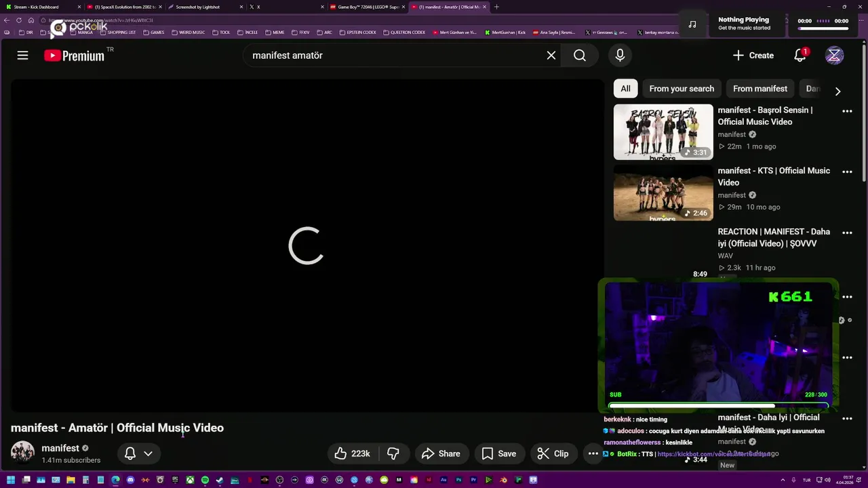Click the kickbot.com link in chat overlay
868x488 pixels.
(x=713, y=454)
